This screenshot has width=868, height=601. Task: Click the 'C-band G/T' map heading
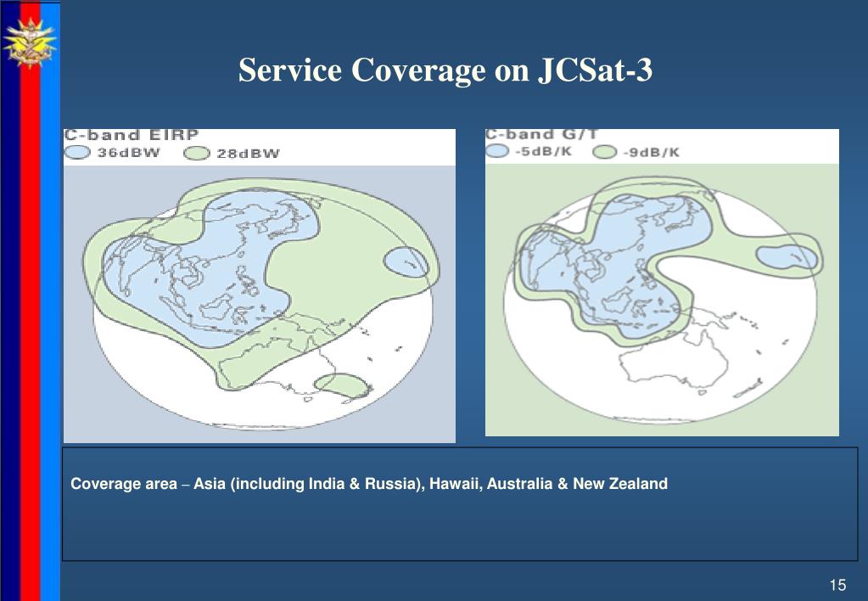click(542, 135)
